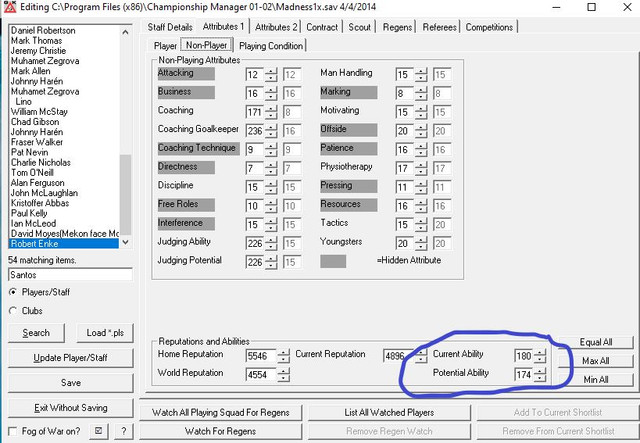The width and height of the screenshot is (640, 443).
Task: Switch to the Player sub-tab
Action: pos(165,46)
